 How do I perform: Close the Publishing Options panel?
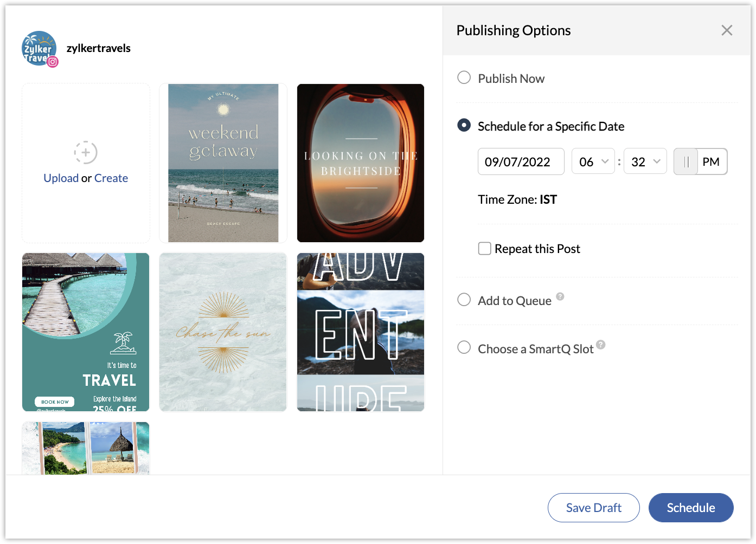point(727,30)
